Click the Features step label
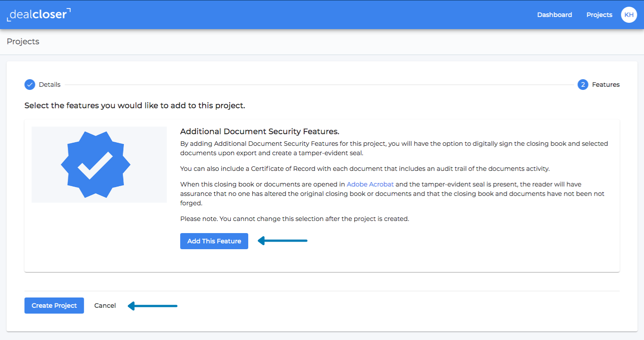This screenshot has height=340, width=644. coord(606,85)
